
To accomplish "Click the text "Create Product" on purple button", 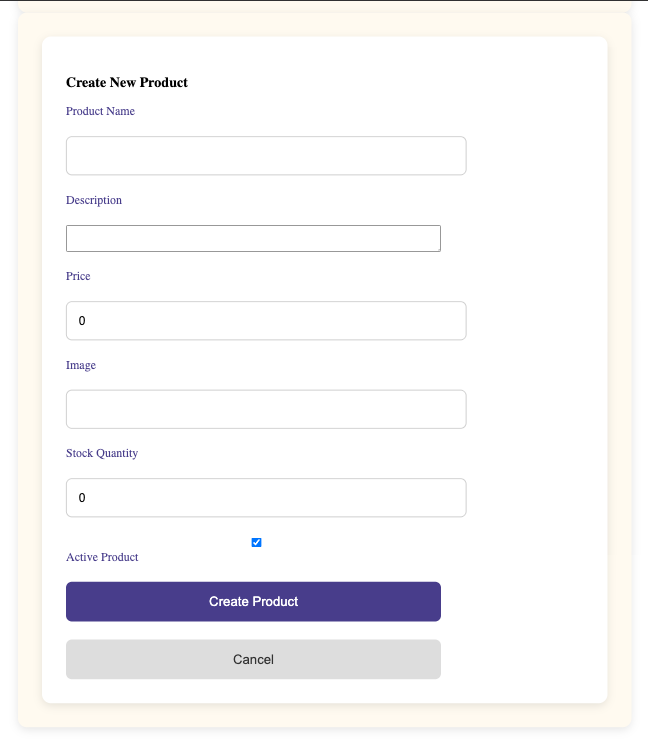I will 253,602.
